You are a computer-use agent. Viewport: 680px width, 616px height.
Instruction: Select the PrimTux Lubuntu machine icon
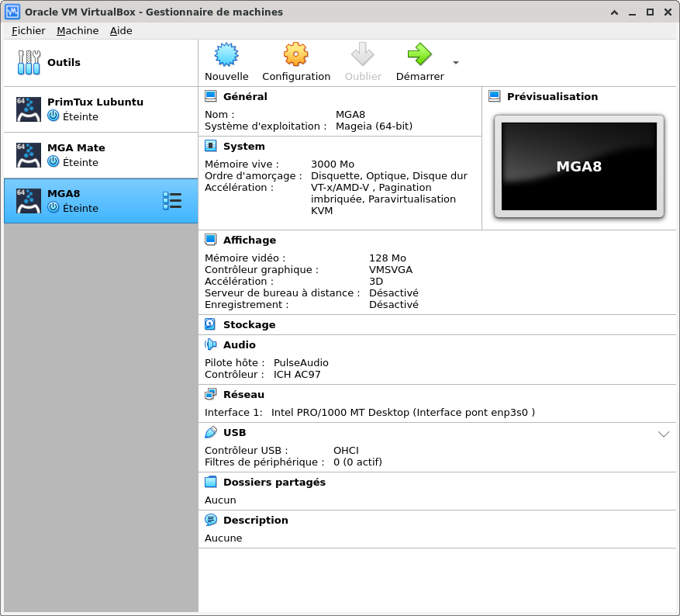[29, 109]
